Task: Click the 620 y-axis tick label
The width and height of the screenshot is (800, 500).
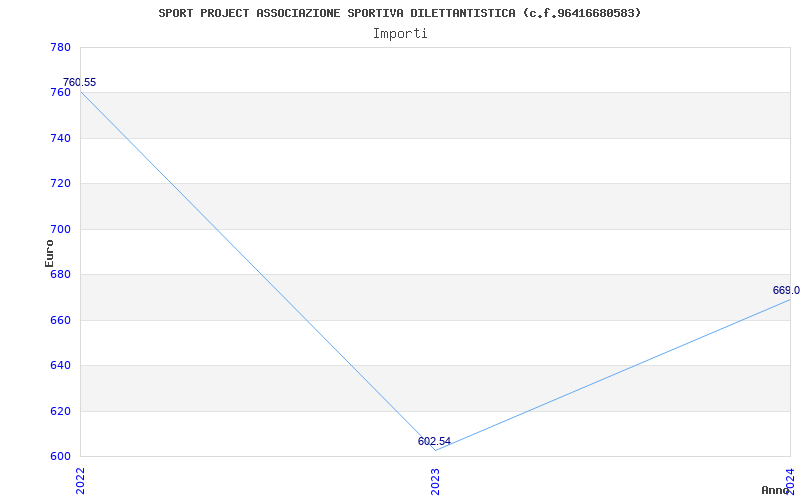Action: click(60, 411)
